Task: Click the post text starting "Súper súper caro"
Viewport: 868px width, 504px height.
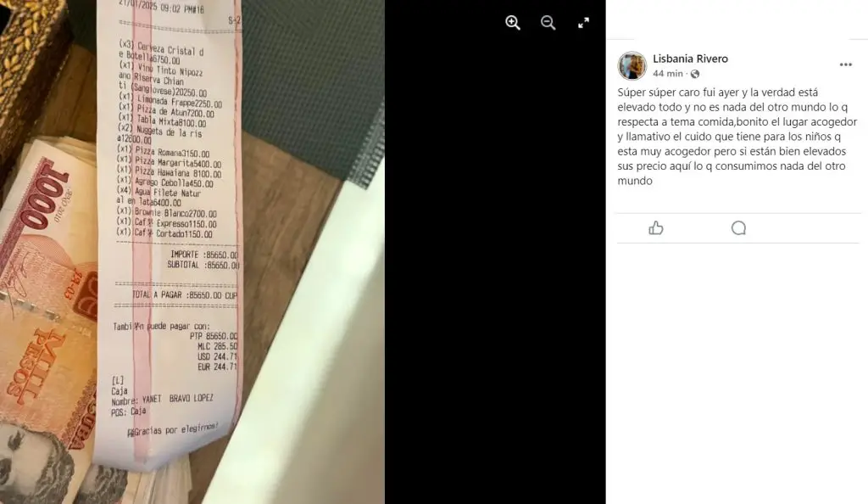Action: pos(737,137)
